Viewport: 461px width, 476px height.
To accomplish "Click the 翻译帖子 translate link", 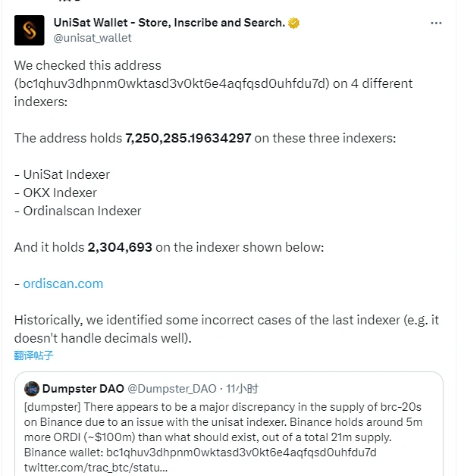I will pyautogui.click(x=34, y=355).
